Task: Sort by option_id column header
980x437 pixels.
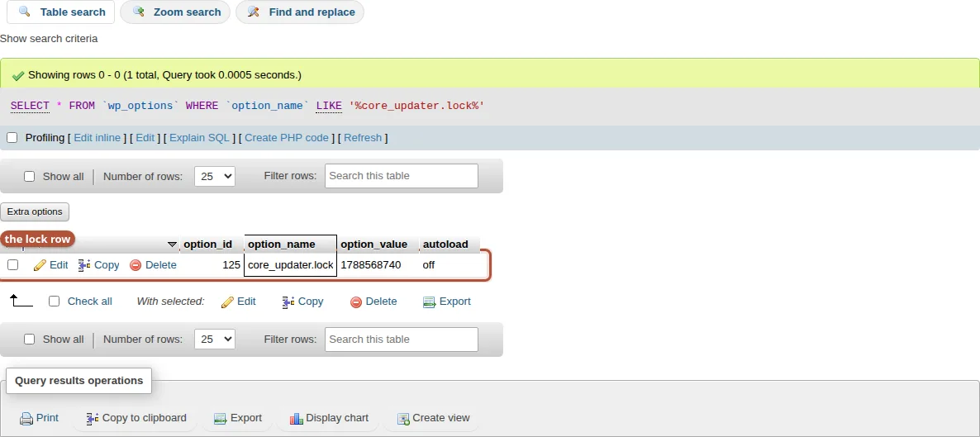Action: 207,245
